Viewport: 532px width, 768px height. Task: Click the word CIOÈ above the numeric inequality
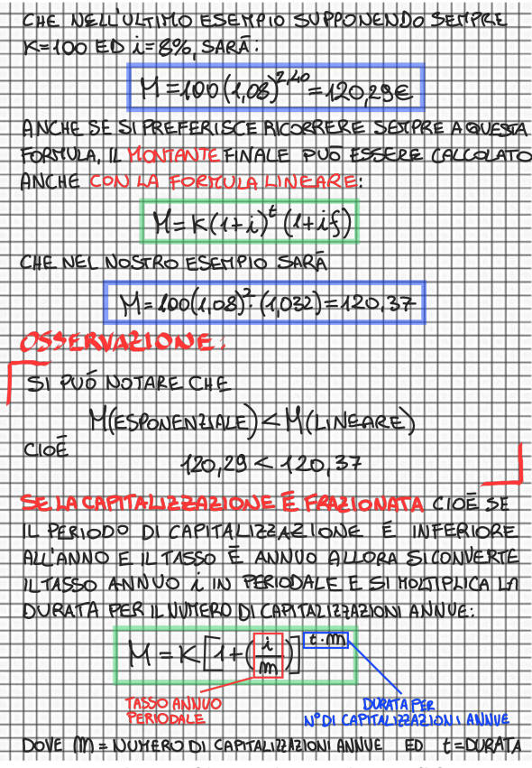(46, 448)
